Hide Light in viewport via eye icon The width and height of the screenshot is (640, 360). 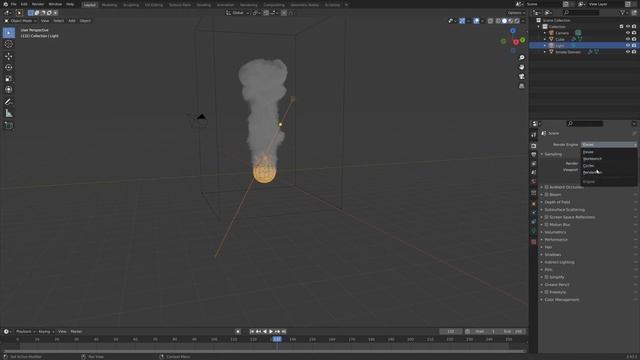point(628,46)
